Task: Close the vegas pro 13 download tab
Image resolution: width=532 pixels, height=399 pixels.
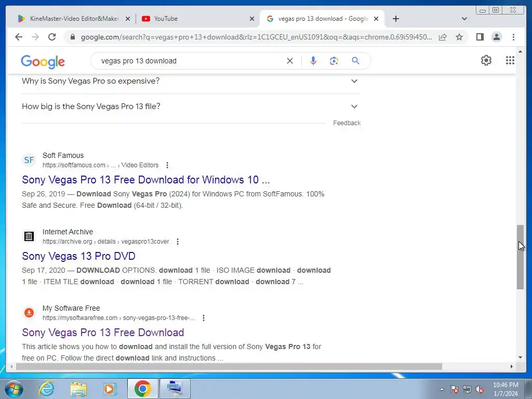Action: [376, 19]
